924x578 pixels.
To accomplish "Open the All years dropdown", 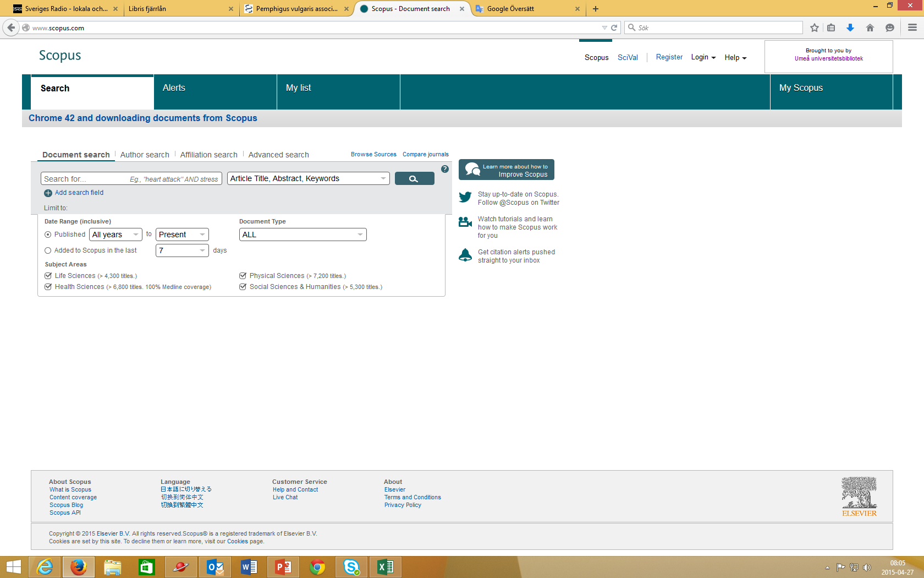I will [116, 235].
